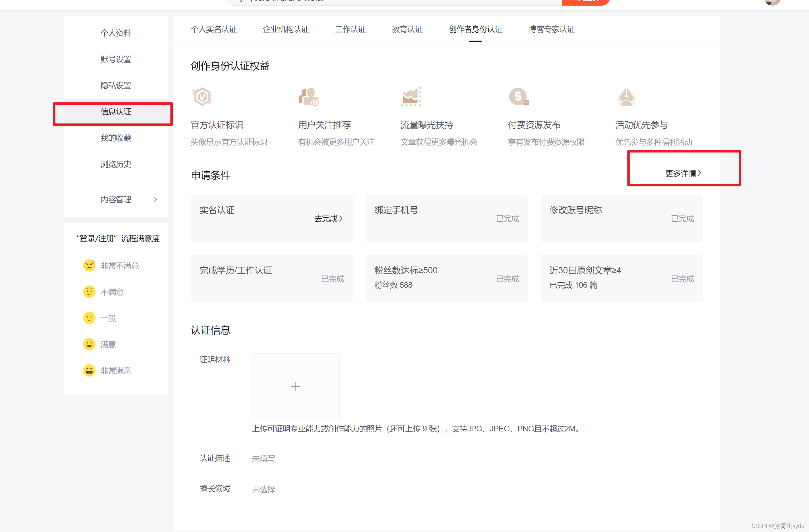Click the 申请条件 heading
This screenshot has height=532, width=809.
pyautogui.click(x=210, y=175)
